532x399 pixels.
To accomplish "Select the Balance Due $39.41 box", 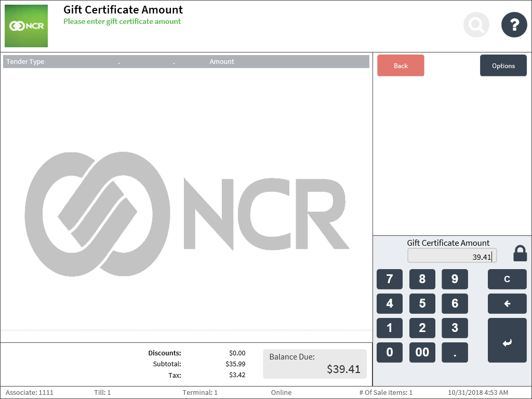I will click(315, 364).
